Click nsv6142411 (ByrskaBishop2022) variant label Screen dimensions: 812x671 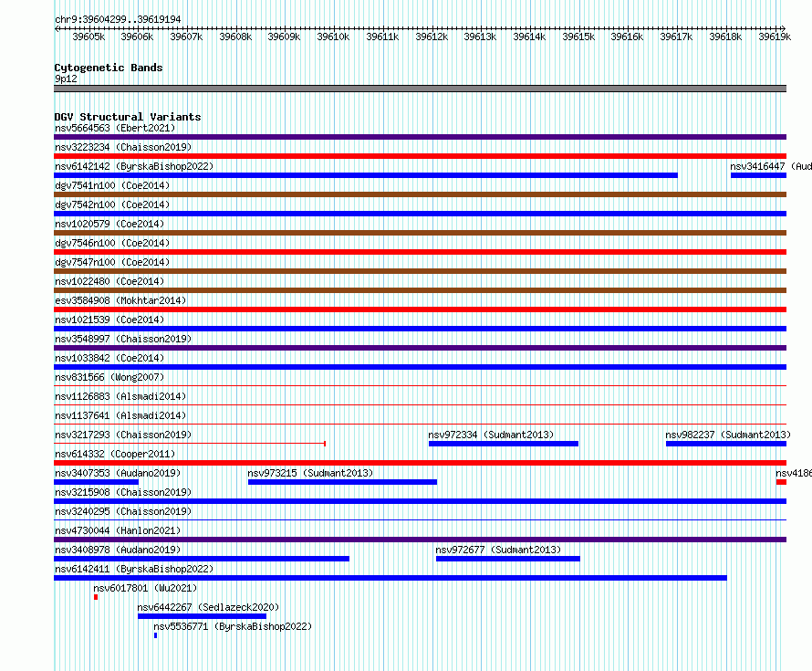point(134,569)
